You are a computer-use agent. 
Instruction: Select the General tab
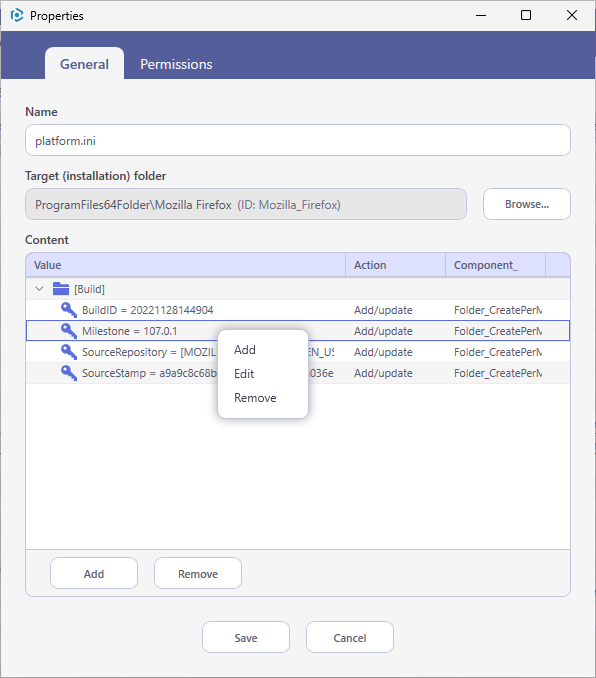pyautogui.click(x=84, y=64)
